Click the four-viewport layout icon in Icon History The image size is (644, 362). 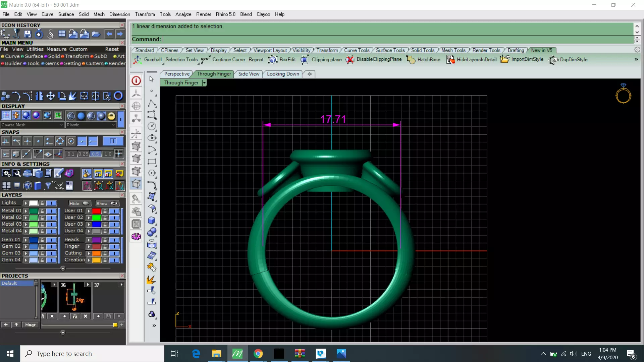click(x=62, y=34)
